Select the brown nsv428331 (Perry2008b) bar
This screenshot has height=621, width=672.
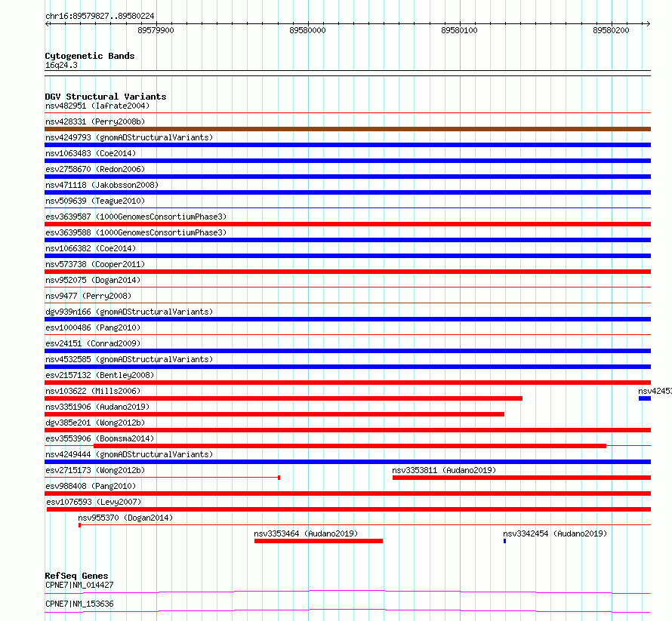[x=347, y=129]
